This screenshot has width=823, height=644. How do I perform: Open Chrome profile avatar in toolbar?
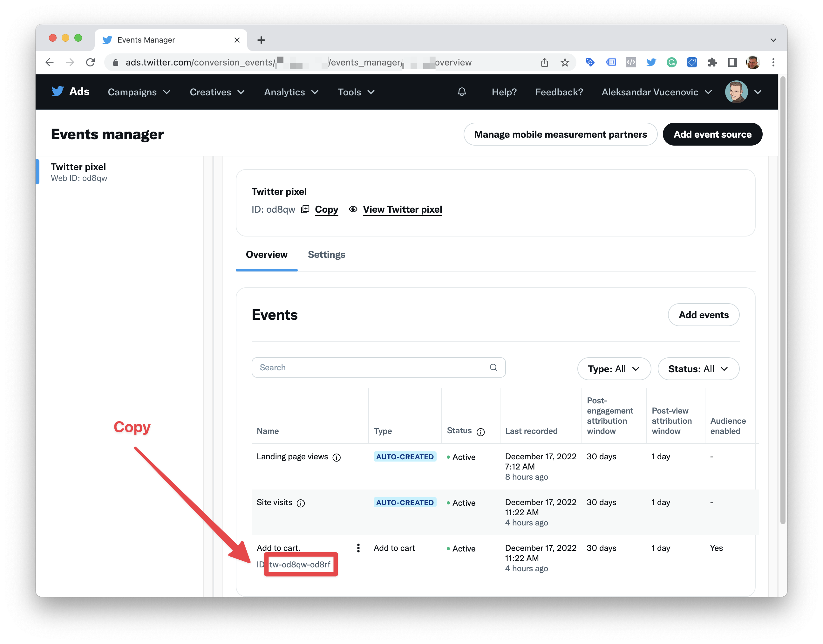click(x=752, y=62)
